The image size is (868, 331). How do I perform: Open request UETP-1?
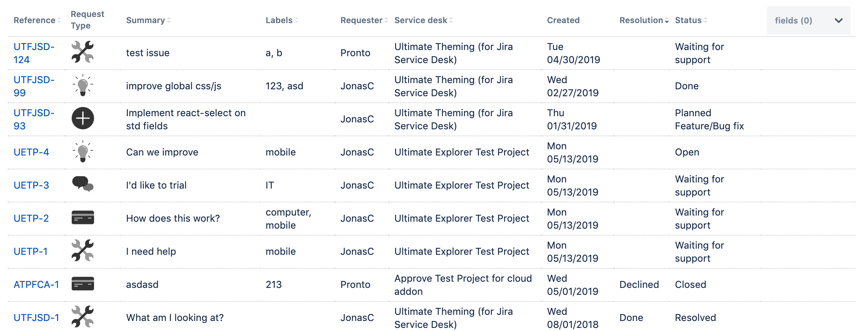coord(30,251)
